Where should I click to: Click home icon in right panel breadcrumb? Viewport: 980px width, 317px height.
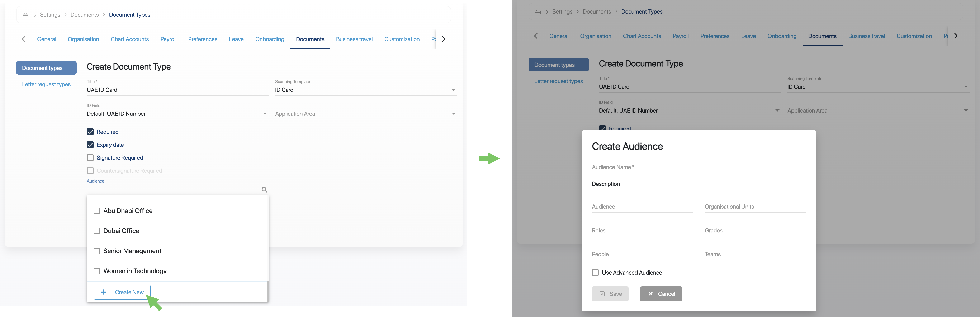point(538,12)
